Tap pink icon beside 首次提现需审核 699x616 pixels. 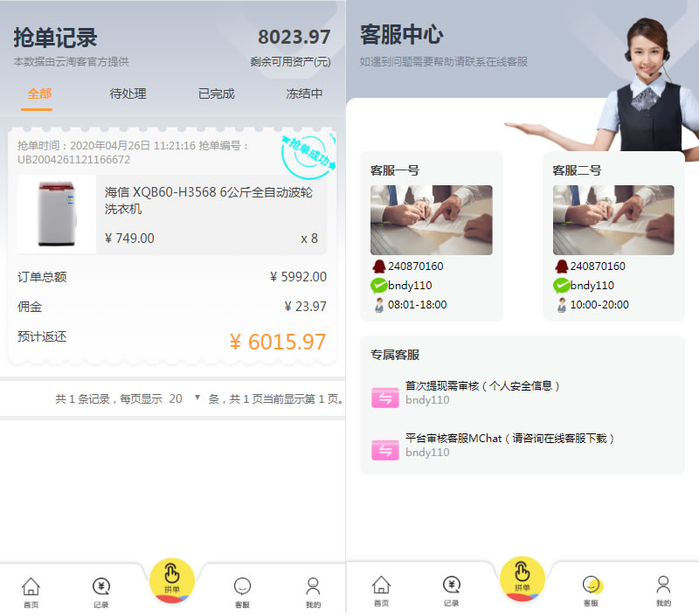pyautogui.click(x=384, y=398)
